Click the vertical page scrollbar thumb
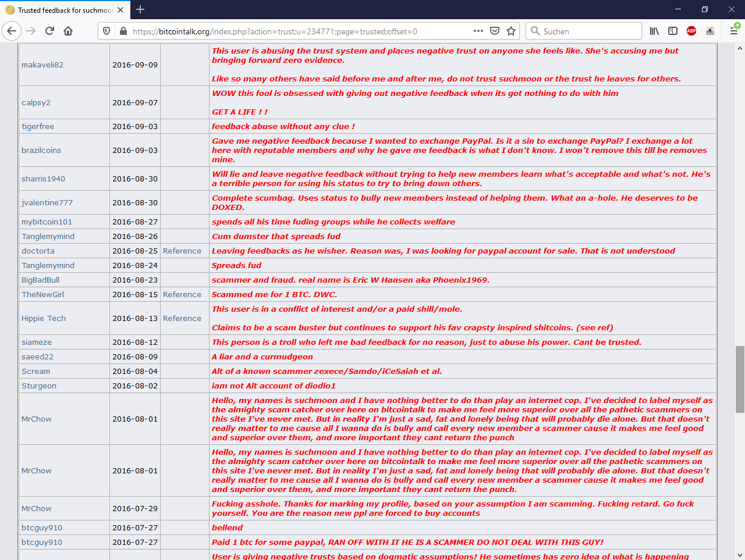 tap(740, 379)
